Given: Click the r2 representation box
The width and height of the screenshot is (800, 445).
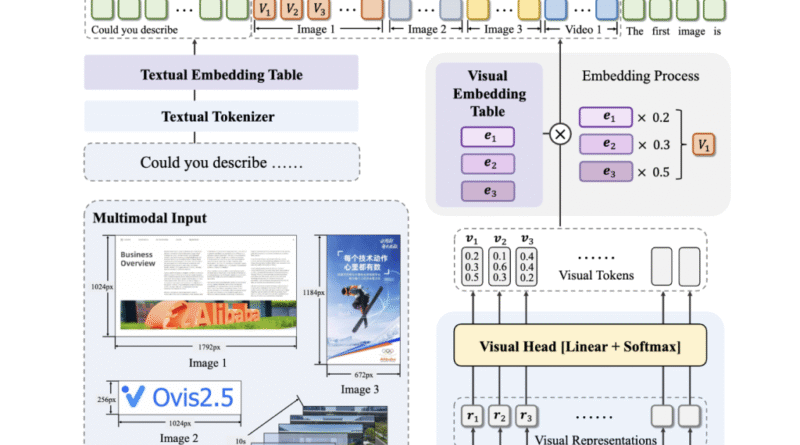Looking at the screenshot, I should (x=499, y=416).
